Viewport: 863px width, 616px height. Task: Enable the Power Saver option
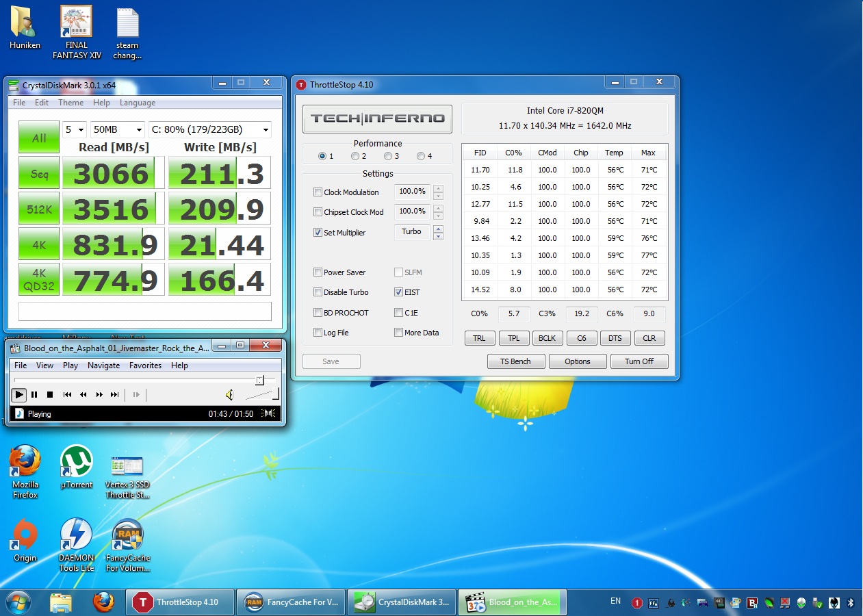(x=318, y=272)
